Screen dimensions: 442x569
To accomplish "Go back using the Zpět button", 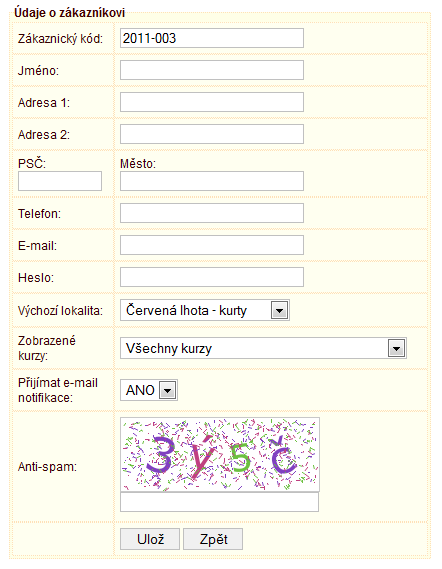I will (213, 539).
